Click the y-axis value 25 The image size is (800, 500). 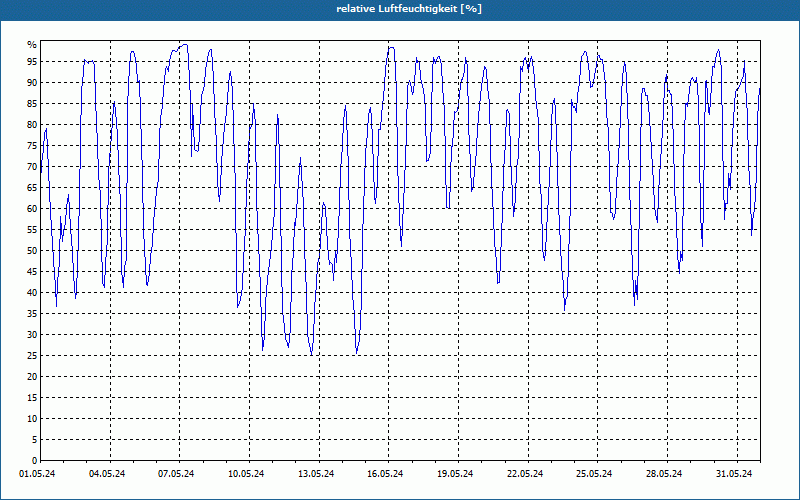coord(32,356)
